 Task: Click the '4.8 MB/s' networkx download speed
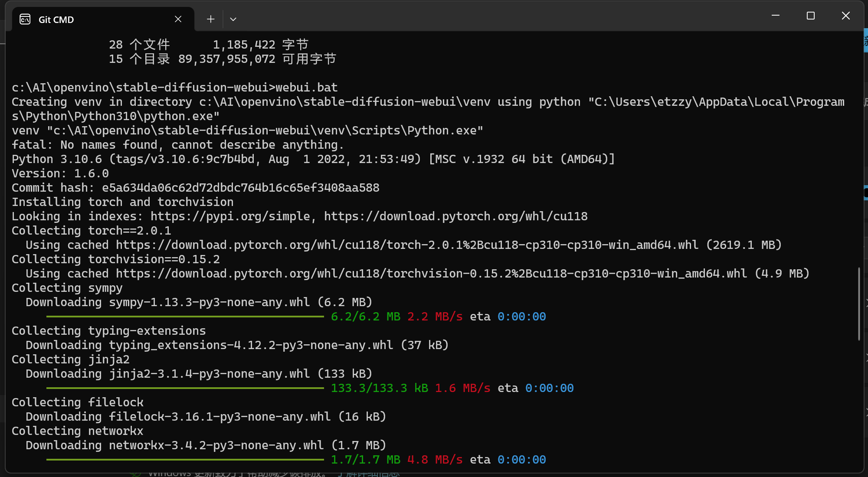(435, 460)
